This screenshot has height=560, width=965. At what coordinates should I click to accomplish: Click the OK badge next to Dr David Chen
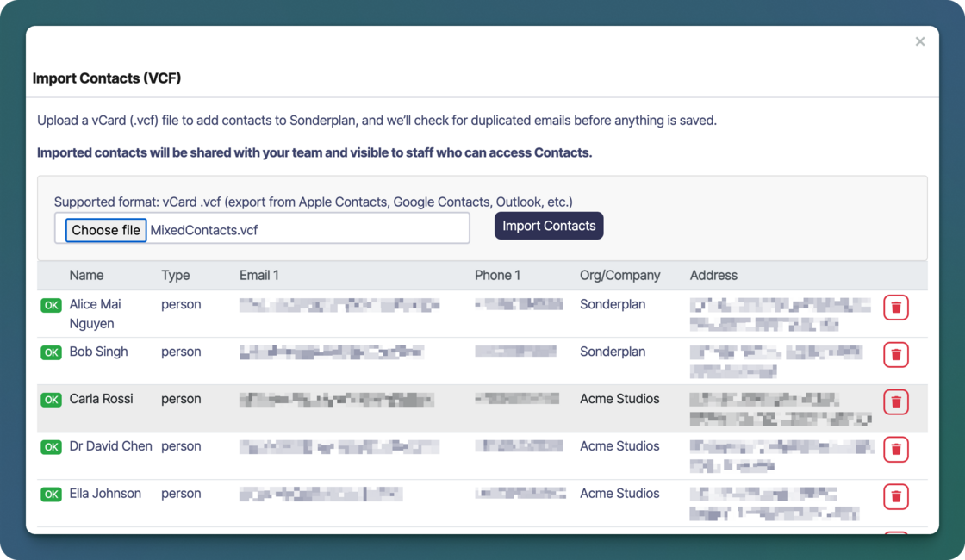(51, 446)
